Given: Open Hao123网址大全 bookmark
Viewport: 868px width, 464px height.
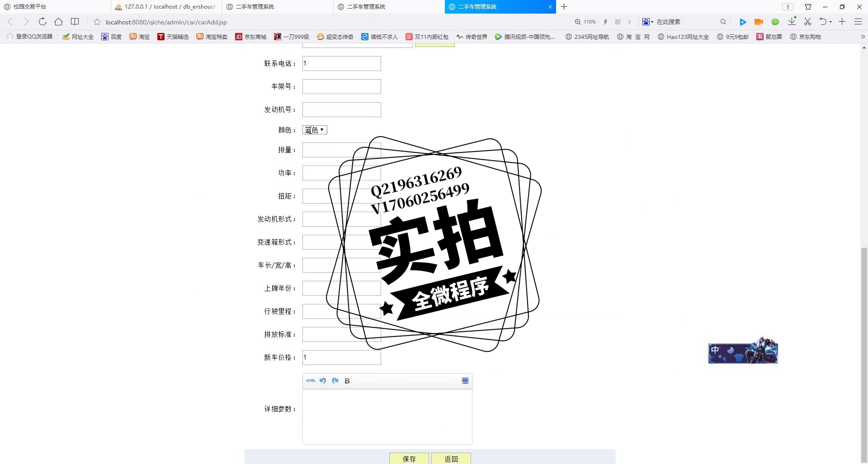Looking at the screenshot, I should (683, 37).
